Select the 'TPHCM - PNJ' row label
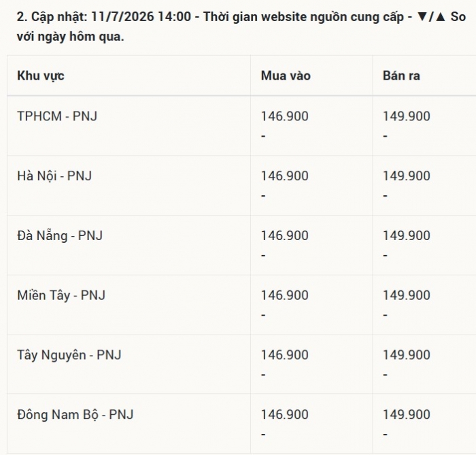The width and height of the screenshot is (476, 455). point(57,116)
